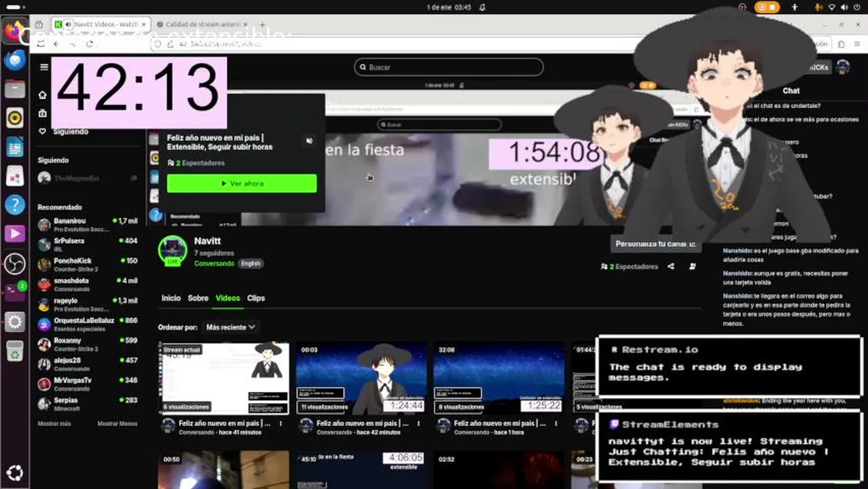Screen dimensions: 868x489
Task: Open SrPulsera recommended channel
Action: [x=88, y=244]
